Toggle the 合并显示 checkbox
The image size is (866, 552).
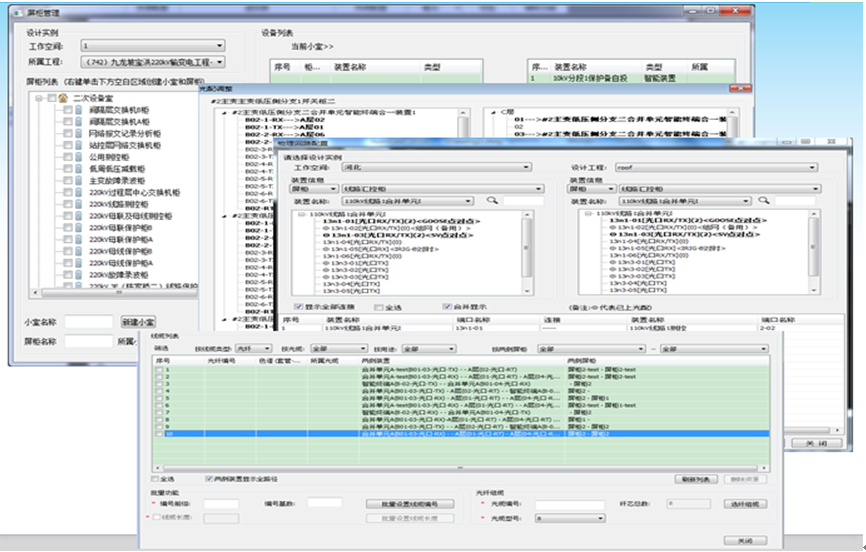pos(447,306)
